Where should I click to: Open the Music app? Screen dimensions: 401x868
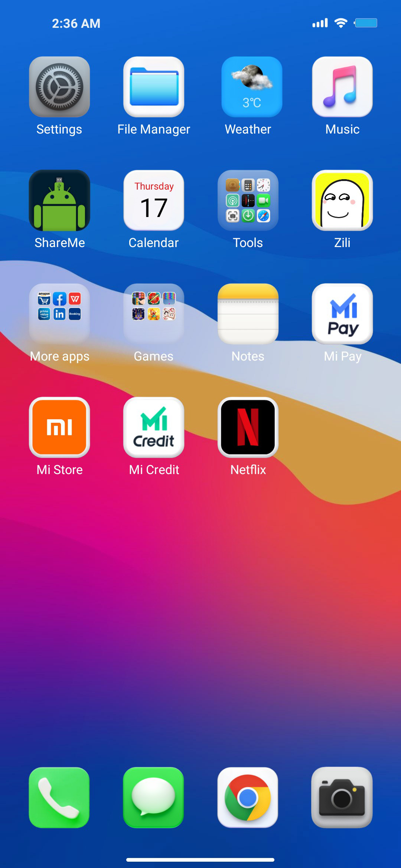coord(342,87)
